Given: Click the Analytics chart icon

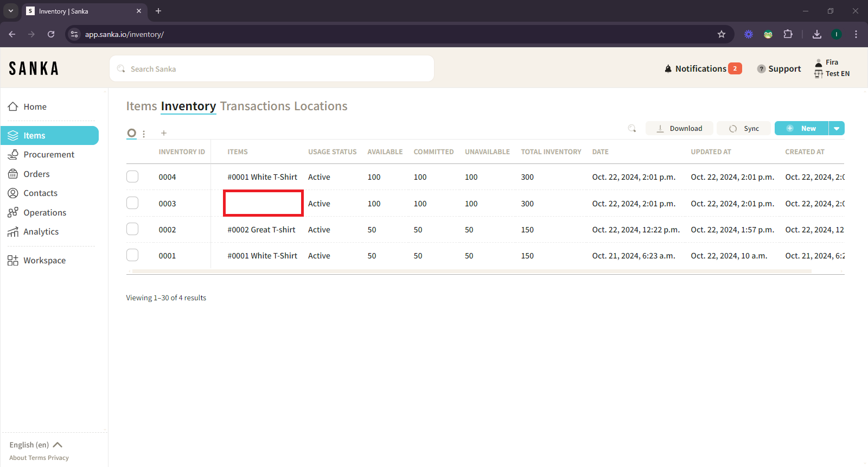Looking at the screenshot, I should [13, 232].
